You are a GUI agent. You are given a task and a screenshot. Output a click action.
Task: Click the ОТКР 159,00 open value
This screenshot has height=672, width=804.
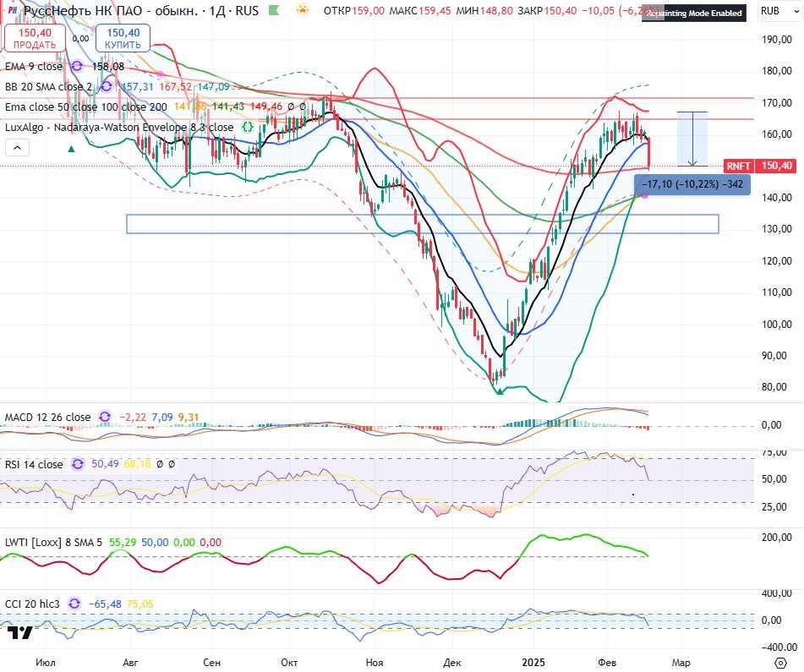353,11
